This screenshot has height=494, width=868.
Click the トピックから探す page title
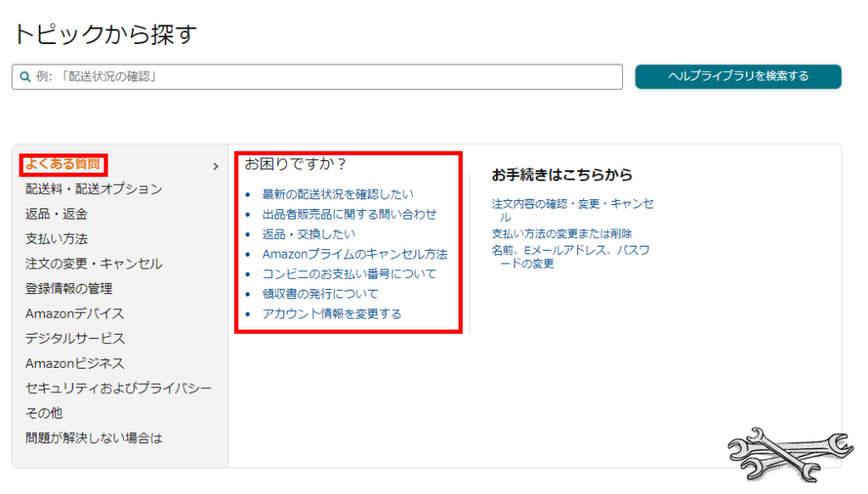click(x=105, y=34)
